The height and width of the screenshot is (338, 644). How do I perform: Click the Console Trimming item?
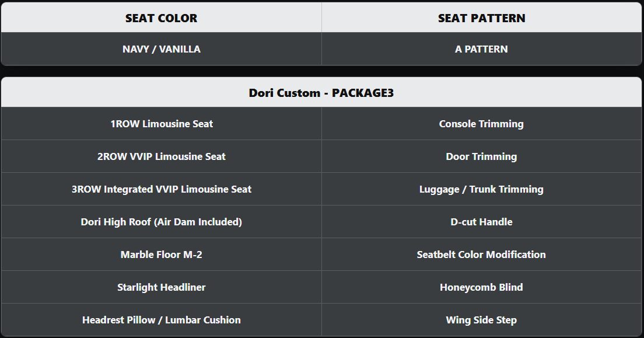pyautogui.click(x=481, y=124)
